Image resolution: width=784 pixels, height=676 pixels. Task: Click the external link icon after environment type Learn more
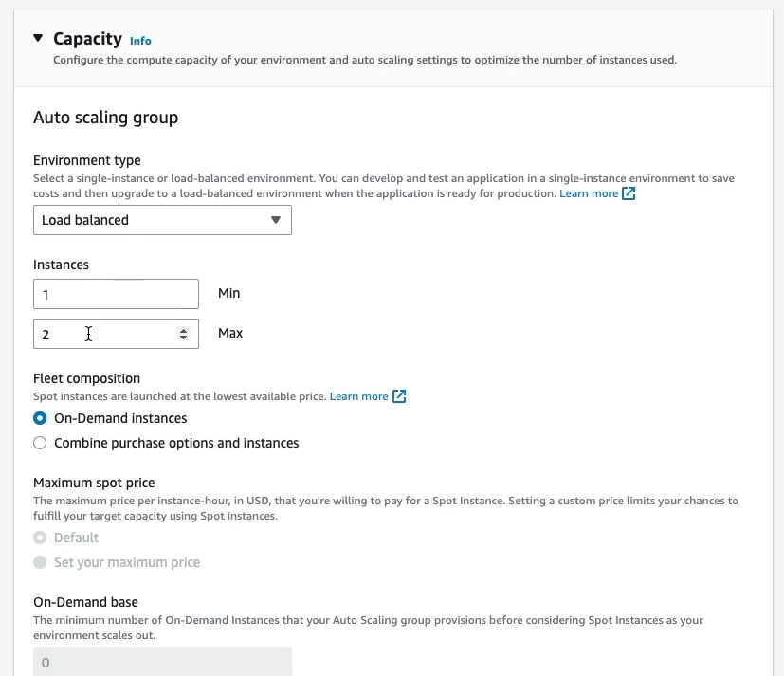tap(629, 193)
